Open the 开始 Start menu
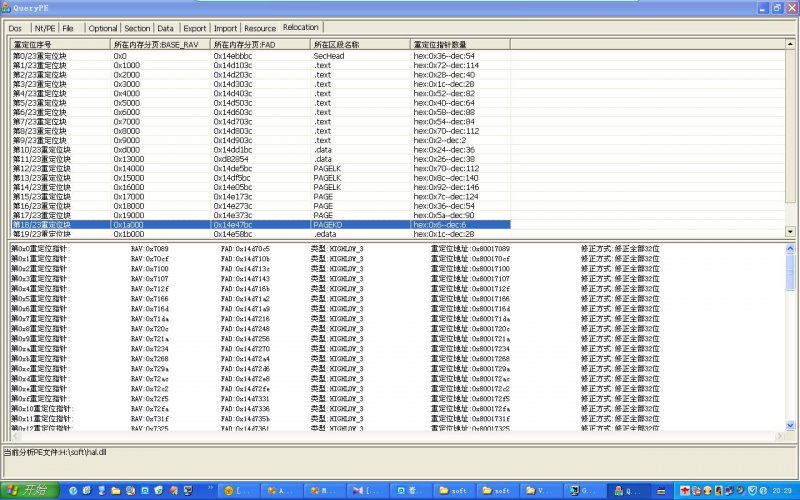The width and height of the screenshot is (800, 500). 30,490
